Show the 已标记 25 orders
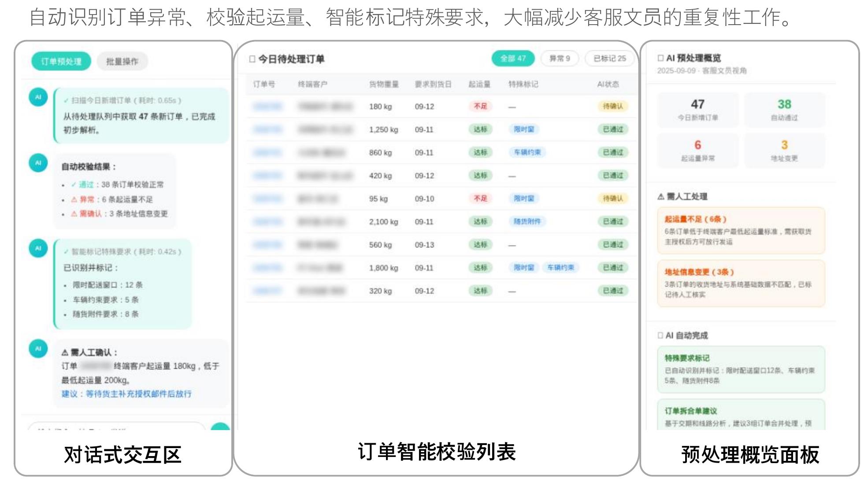 [609, 58]
